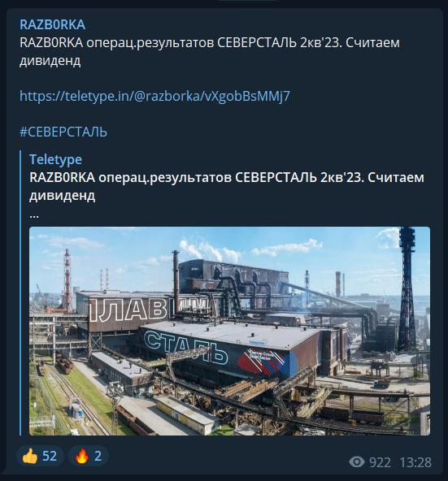Click the eye views icon
The height and width of the screenshot is (481, 448).
(356, 461)
